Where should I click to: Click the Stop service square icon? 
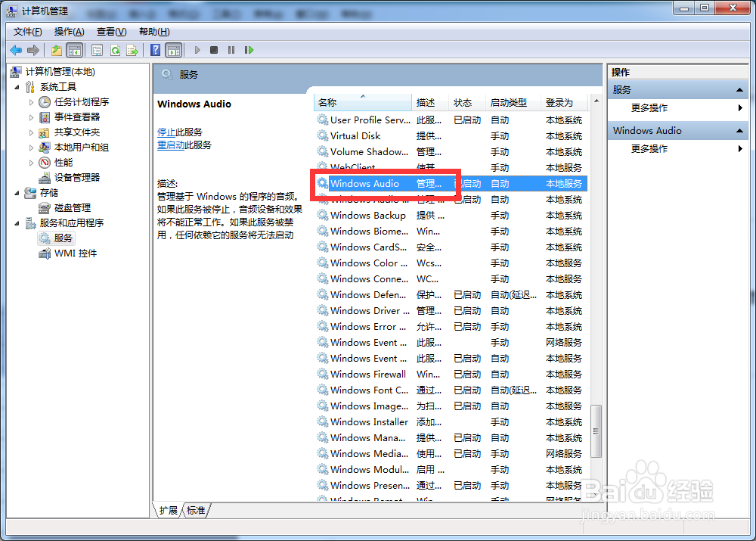214,50
